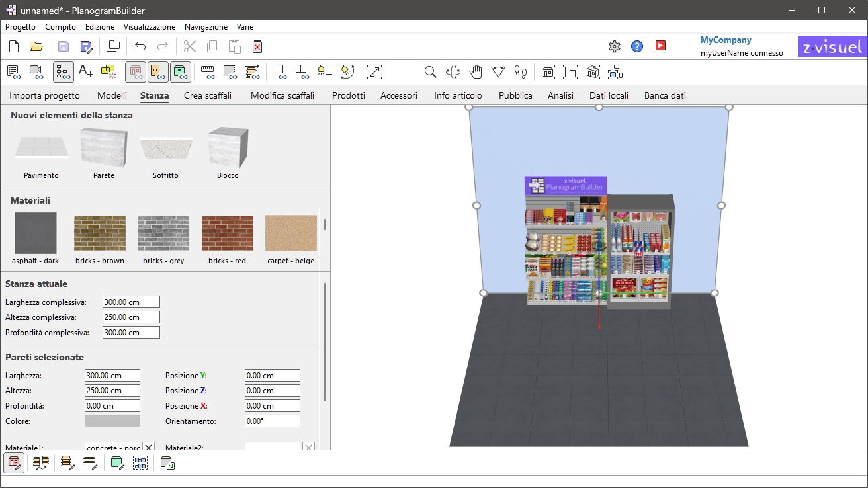Image resolution: width=868 pixels, height=488 pixels.
Task: Open the Navigazione menu
Action: (206, 27)
